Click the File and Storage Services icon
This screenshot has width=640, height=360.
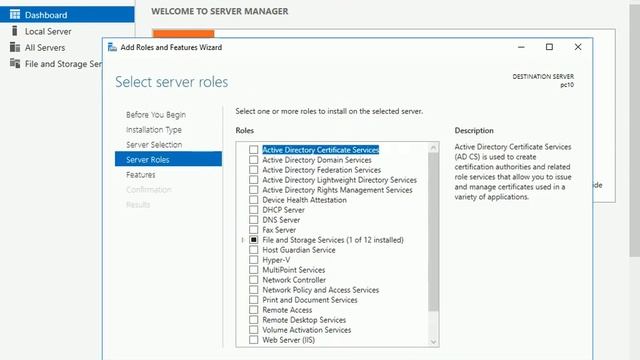(15, 63)
